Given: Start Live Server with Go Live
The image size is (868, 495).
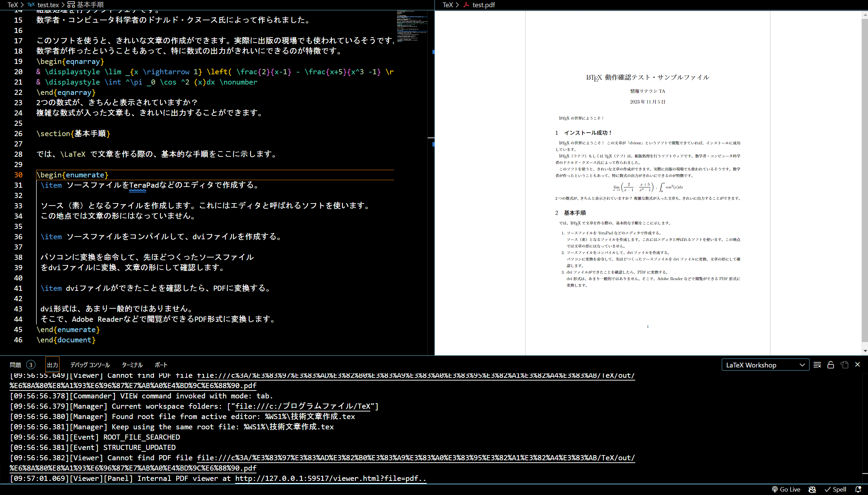Looking at the screenshot, I should (786, 489).
